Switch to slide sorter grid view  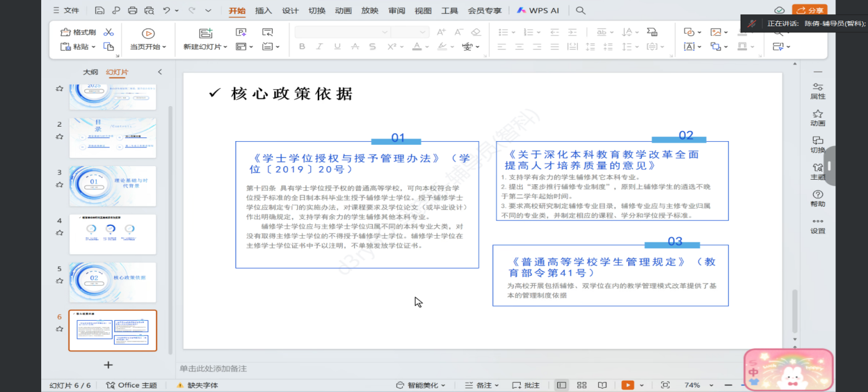coord(581,385)
